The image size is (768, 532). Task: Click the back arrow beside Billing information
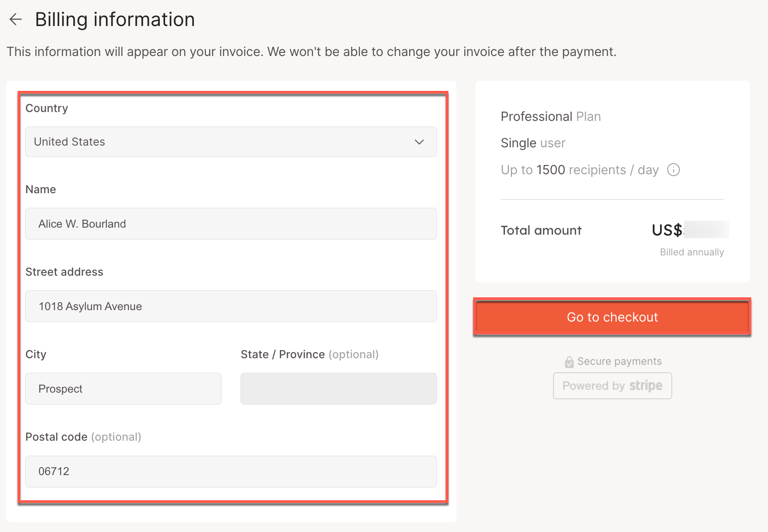pyautogui.click(x=16, y=19)
